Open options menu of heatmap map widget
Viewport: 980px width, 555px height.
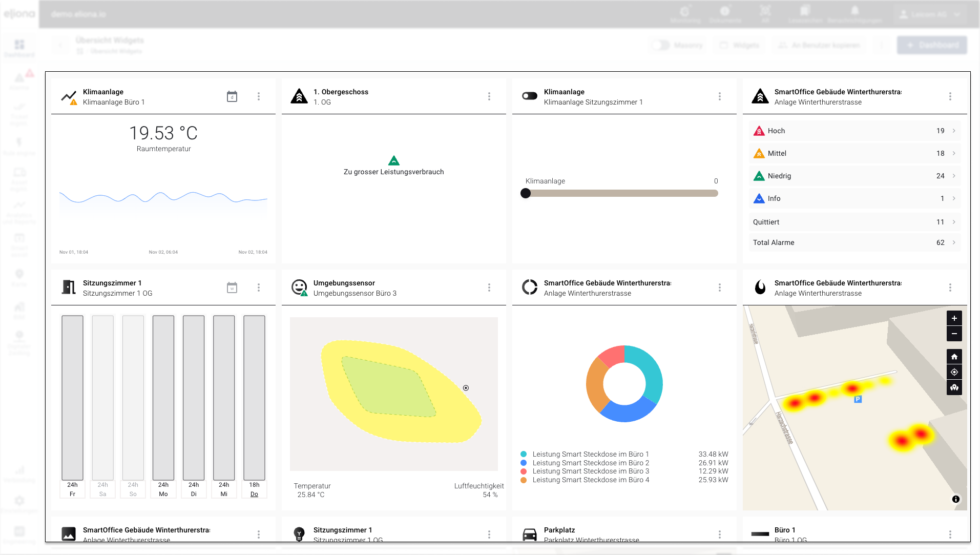(x=950, y=287)
